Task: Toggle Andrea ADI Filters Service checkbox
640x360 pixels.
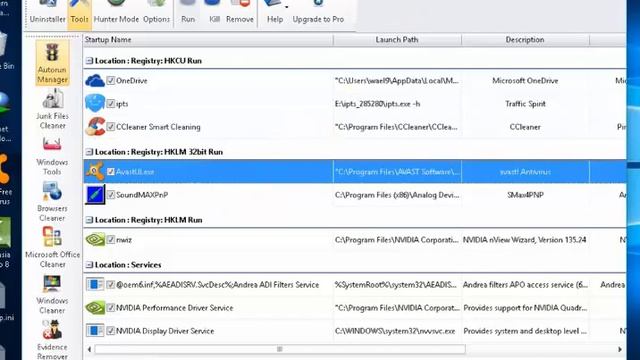Action: [x=111, y=284]
